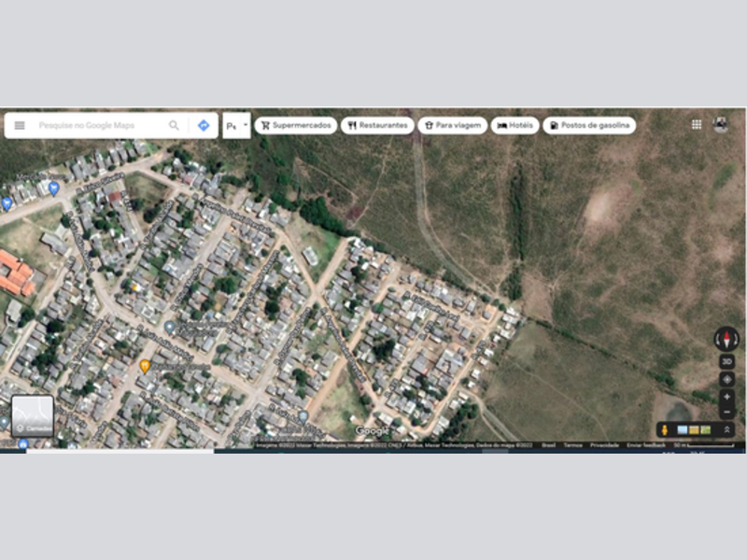
Task: Show nearby Restaurantes
Action: pos(377,125)
